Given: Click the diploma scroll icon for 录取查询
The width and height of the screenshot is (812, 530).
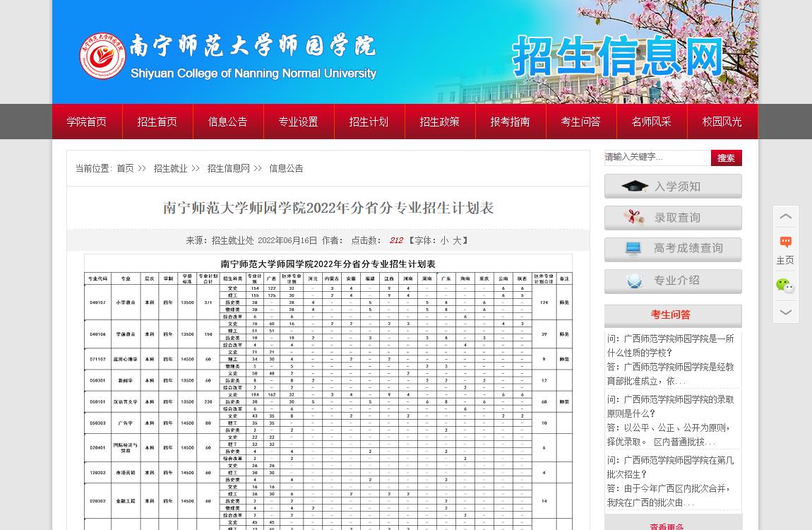Looking at the screenshot, I should (x=634, y=218).
